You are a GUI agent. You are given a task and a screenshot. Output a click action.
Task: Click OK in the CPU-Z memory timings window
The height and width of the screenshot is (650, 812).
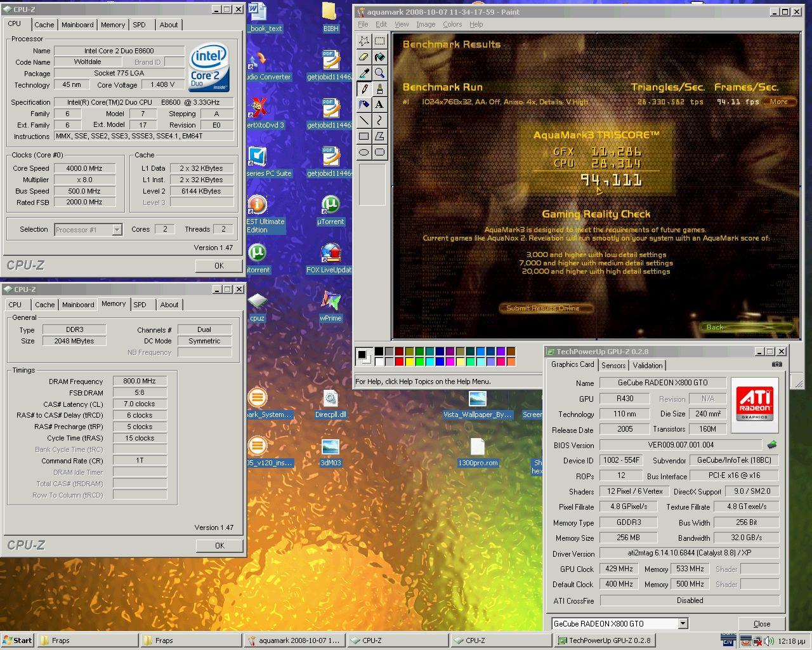219,545
